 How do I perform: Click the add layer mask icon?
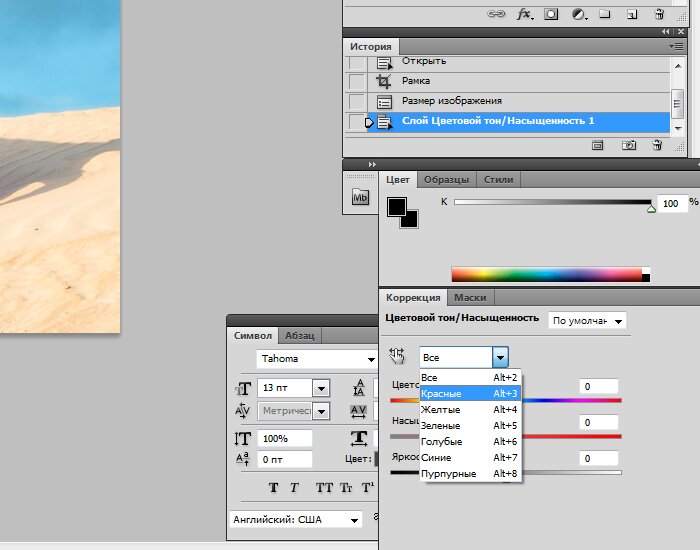551,14
